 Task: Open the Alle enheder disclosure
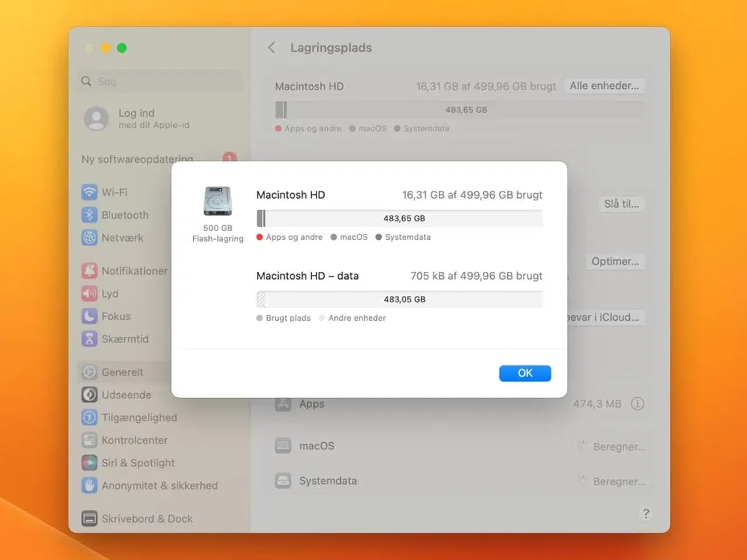click(x=605, y=86)
